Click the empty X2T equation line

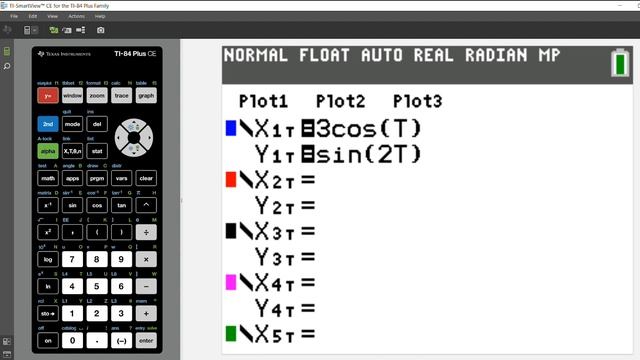[427, 180]
